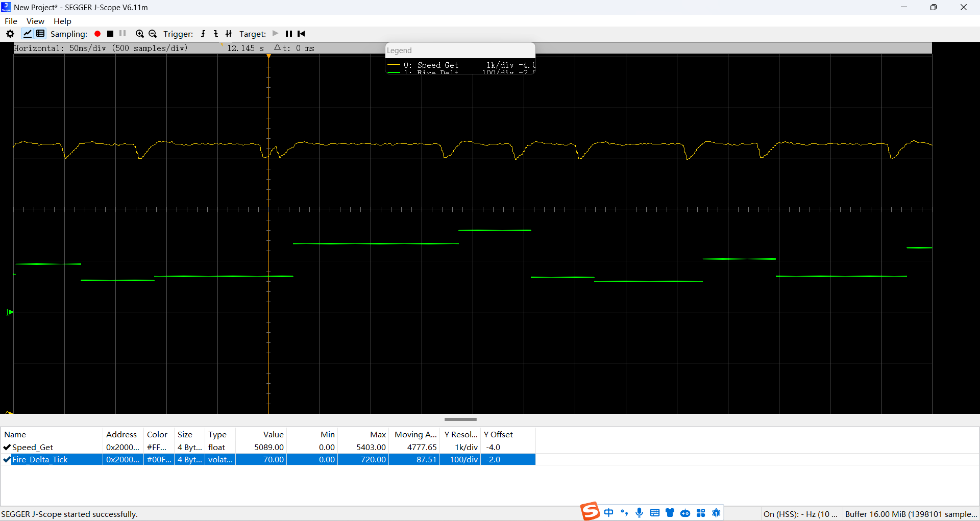Image resolution: width=980 pixels, height=521 pixels.
Task: Set trigger to falling edge
Action: point(216,34)
